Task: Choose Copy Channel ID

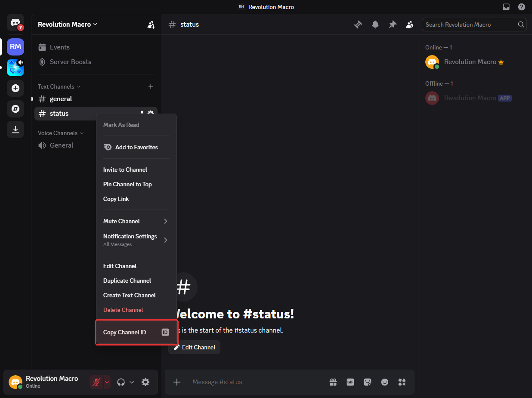Action: [x=136, y=332]
